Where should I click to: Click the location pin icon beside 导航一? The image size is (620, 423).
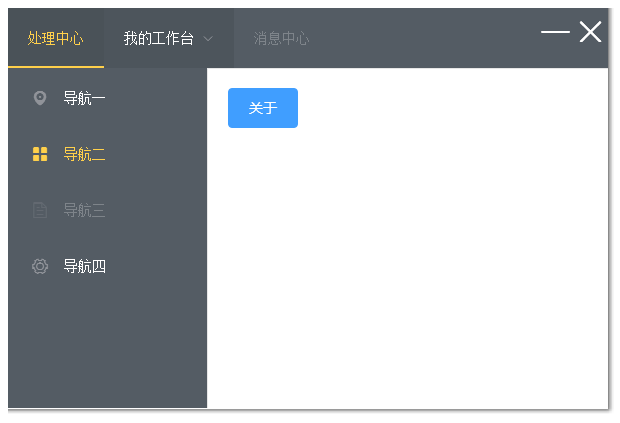point(40,98)
